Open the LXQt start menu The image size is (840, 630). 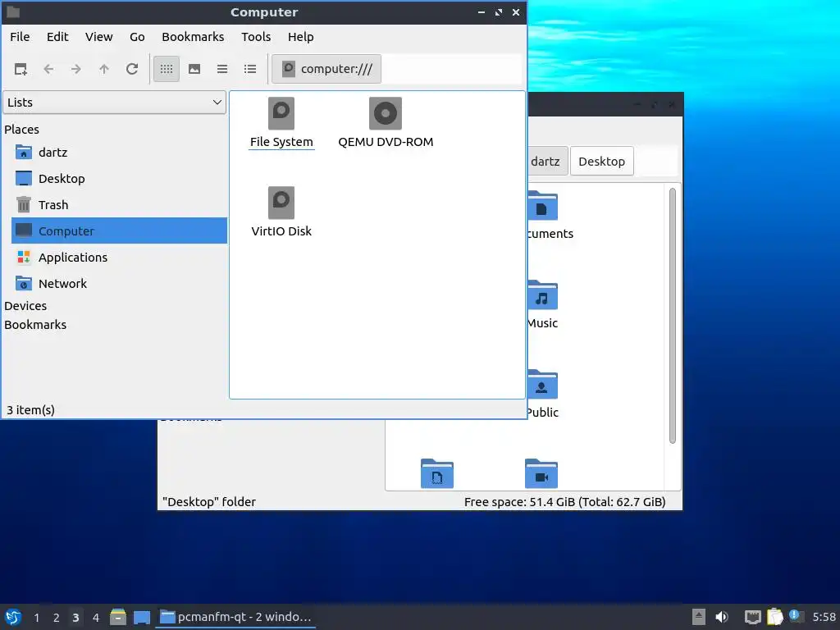[x=13, y=617]
